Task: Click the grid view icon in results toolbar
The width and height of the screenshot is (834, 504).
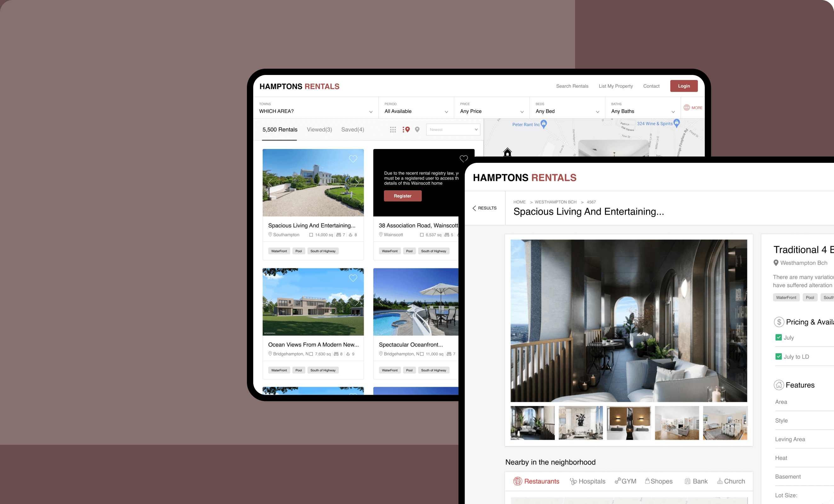Action: pos(392,129)
